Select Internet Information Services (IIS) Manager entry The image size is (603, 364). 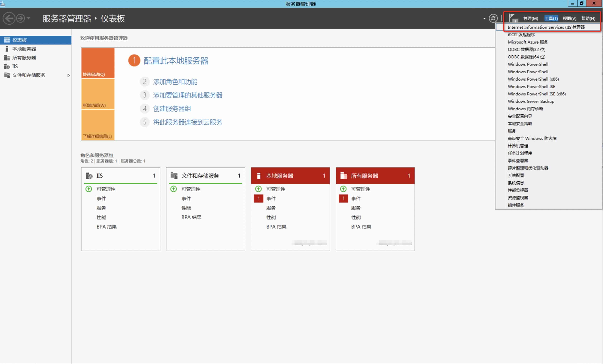(x=546, y=27)
